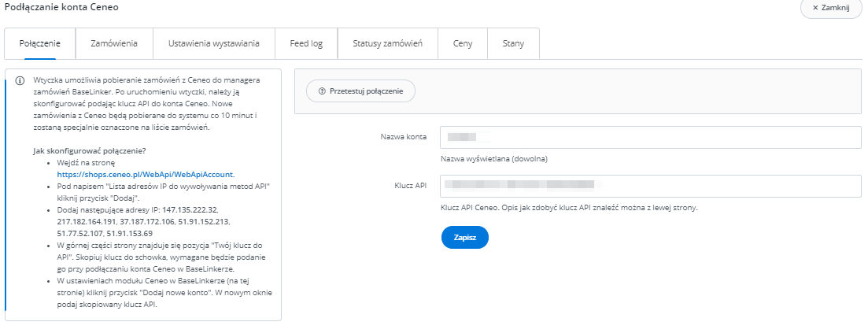
Task: Click Przetestuj połączenie button
Action: pyautogui.click(x=360, y=91)
